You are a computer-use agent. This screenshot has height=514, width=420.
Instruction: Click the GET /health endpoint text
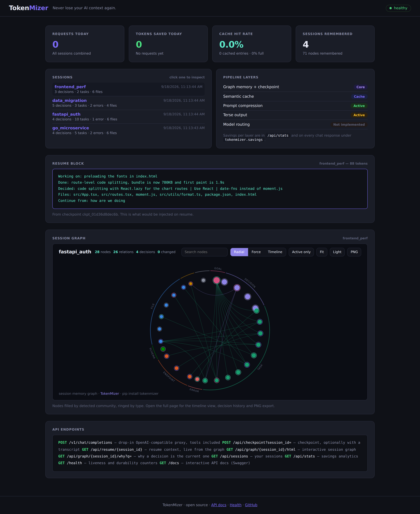(x=70, y=463)
